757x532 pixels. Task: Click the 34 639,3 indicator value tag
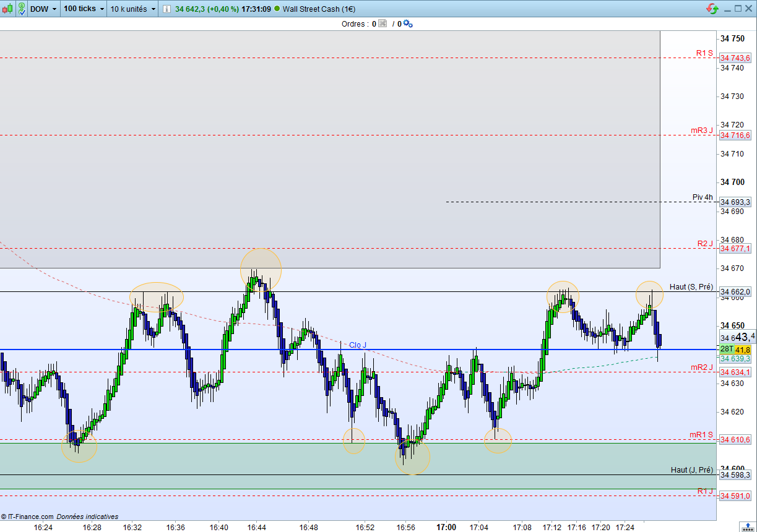735,359
